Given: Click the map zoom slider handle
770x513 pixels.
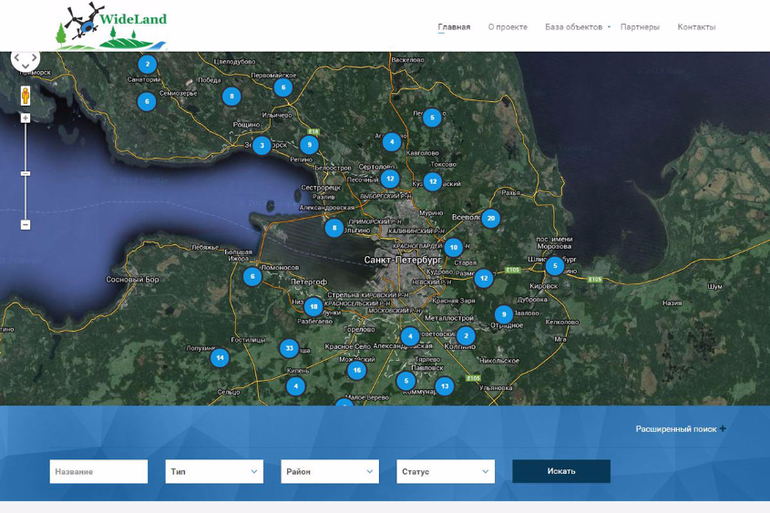Looking at the screenshot, I should (x=26, y=174).
